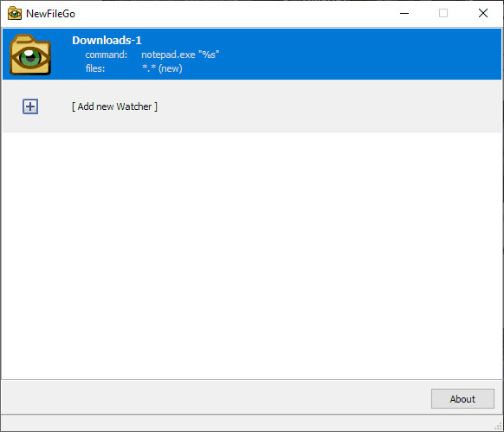504x432 pixels.
Task: Click the gray panel left of About
Action: (x=216, y=397)
